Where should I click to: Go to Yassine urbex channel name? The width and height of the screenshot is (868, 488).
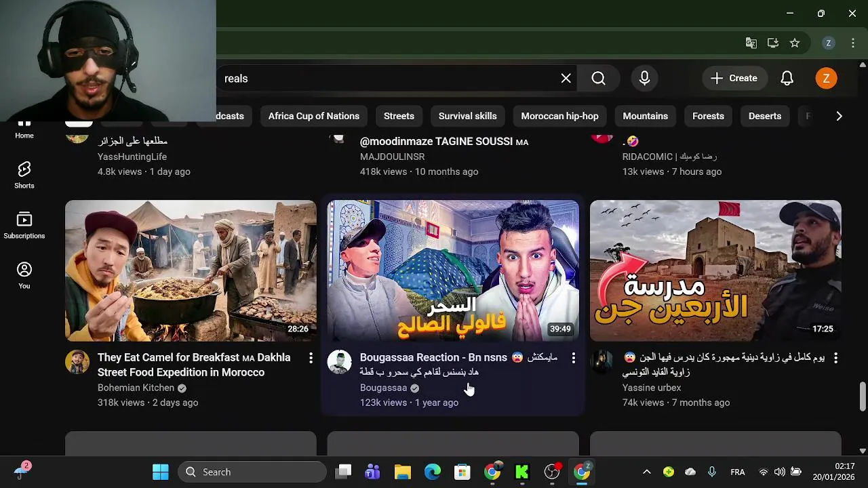652,388
